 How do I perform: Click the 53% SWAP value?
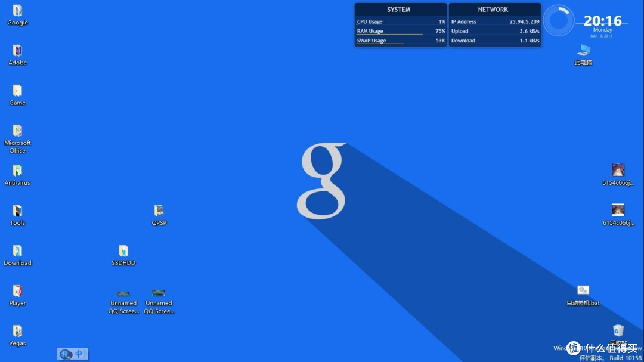click(440, 41)
